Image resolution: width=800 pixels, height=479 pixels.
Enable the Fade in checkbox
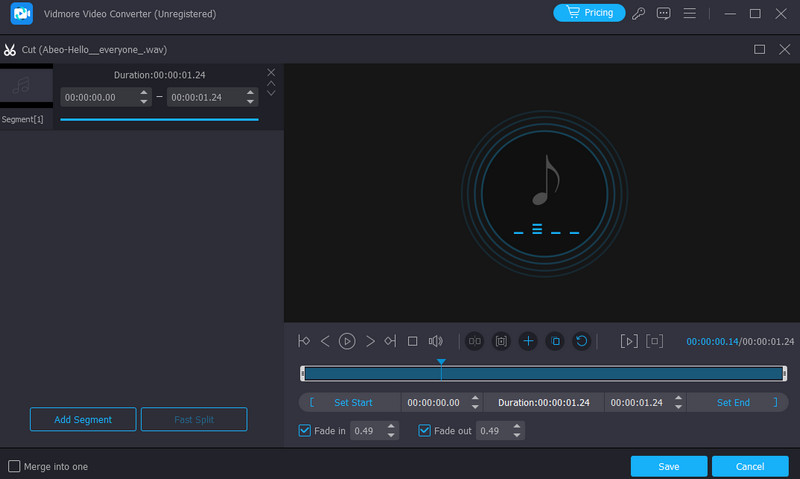click(x=305, y=431)
